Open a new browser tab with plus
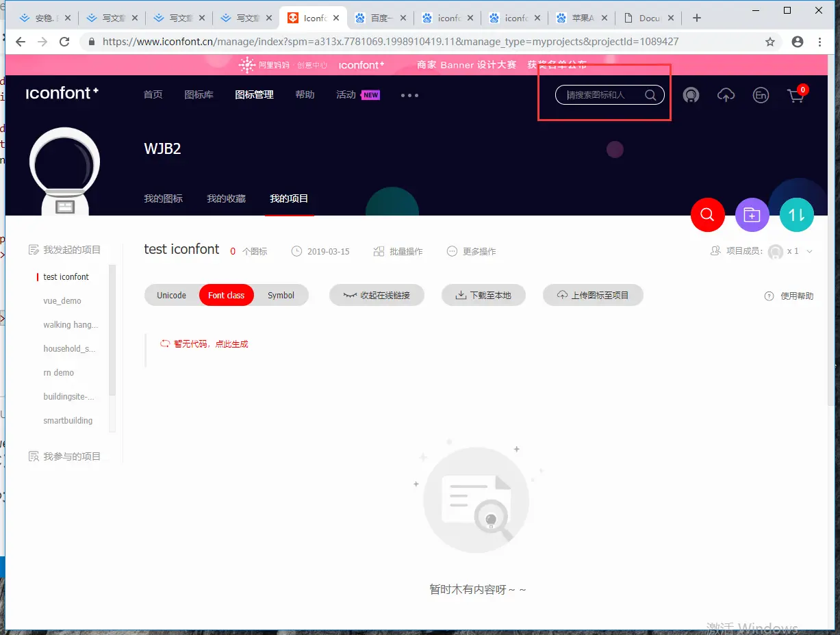840x635 pixels. 697,18
